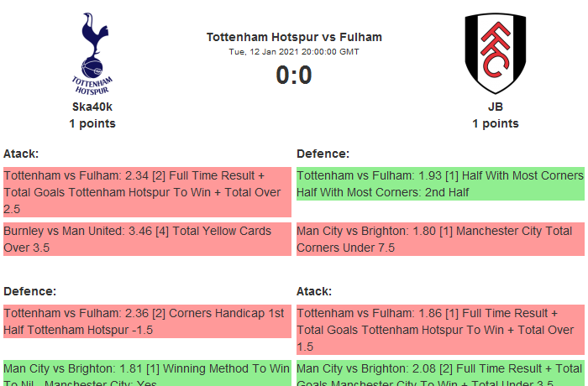The image size is (588, 386).
Task: Click the Fulham FC club crest
Action: pos(495,53)
